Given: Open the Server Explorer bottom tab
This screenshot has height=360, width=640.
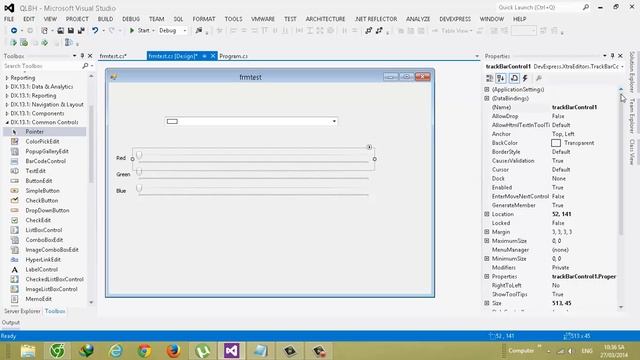Looking at the screenshot, I should [22, 311].
